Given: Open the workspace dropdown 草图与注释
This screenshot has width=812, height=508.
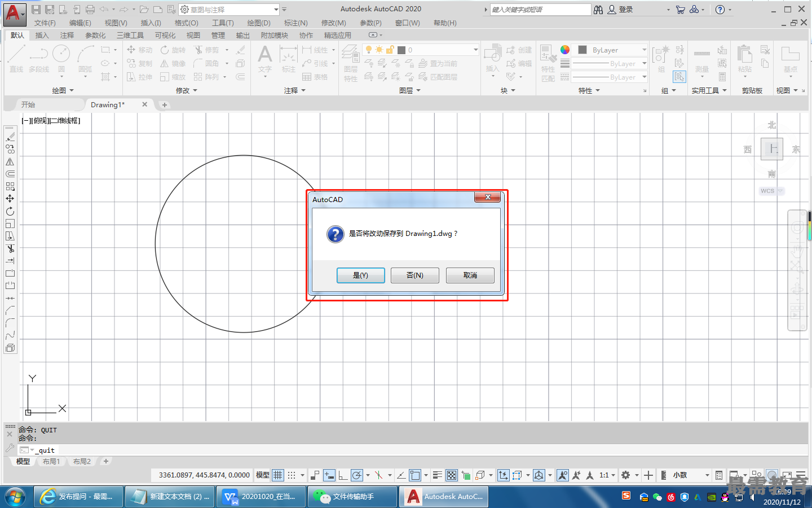Looking at the screenshot, I should point(229,10).
